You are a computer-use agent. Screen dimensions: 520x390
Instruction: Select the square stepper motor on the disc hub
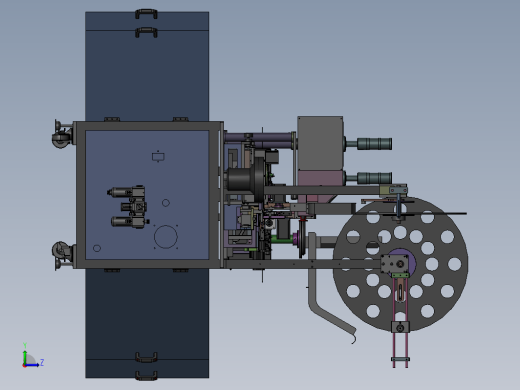(x=394, y=264)
